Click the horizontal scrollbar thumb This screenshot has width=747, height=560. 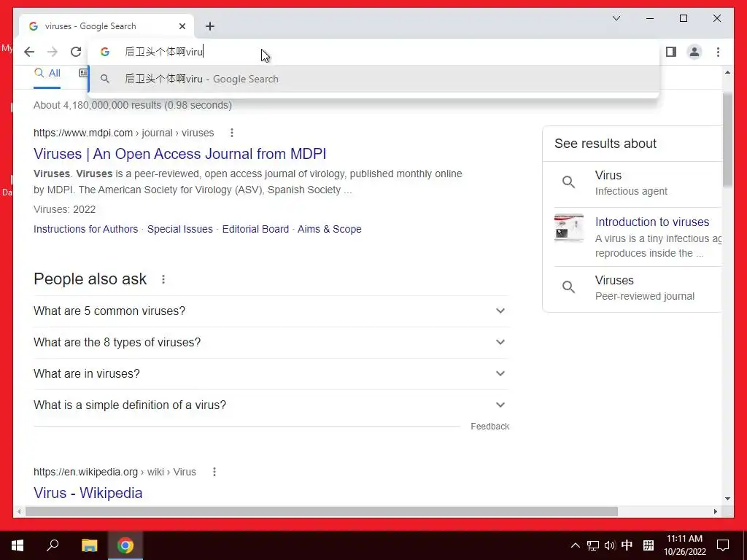[322, 511]
